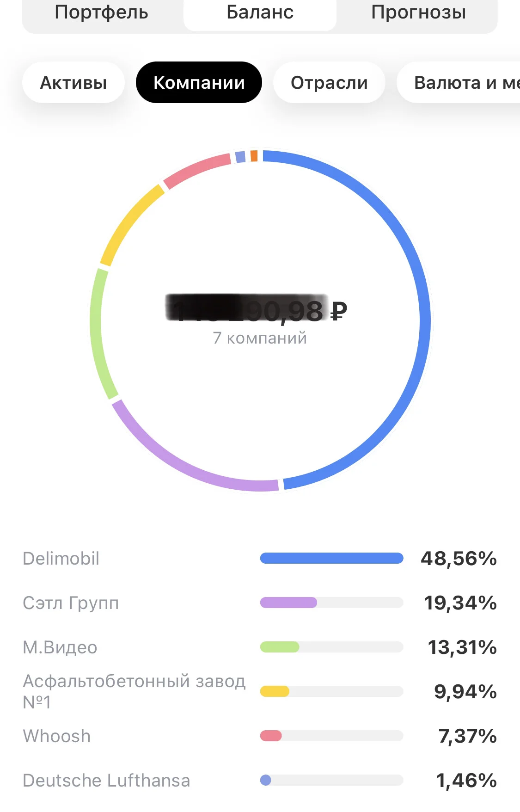Tap the small orange donut segment
Image resolution: width=520 pixels, height=812 pixels.
tap(254, 156)
